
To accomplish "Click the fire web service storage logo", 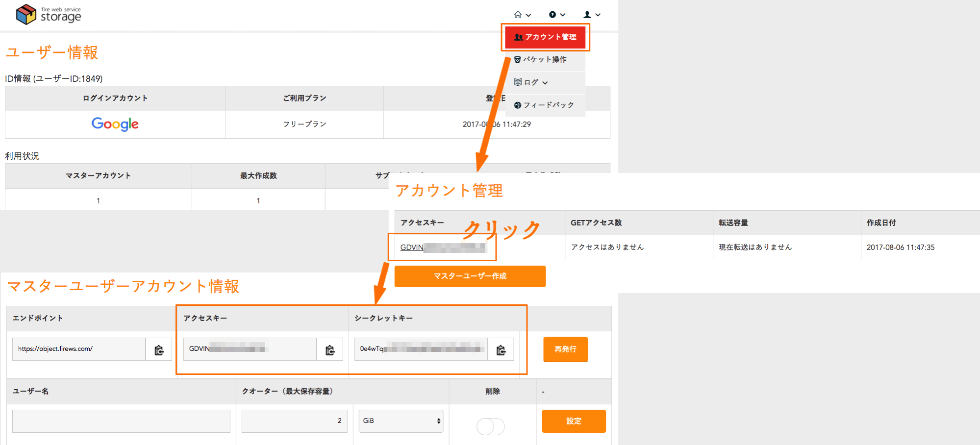I will pyautogui.click(x=49, y=15).
